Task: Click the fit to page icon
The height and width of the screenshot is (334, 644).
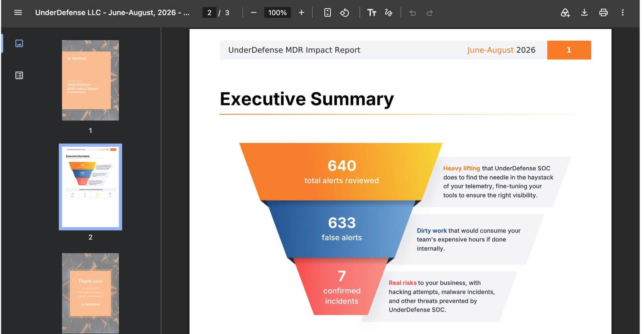Action: [x=328, y=12]
